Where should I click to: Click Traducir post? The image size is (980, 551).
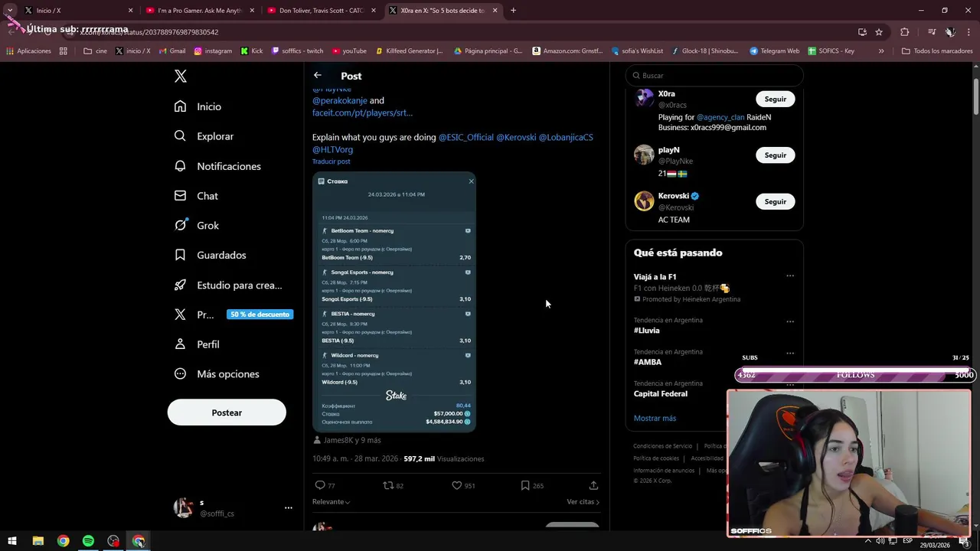(x=331, y=161)
